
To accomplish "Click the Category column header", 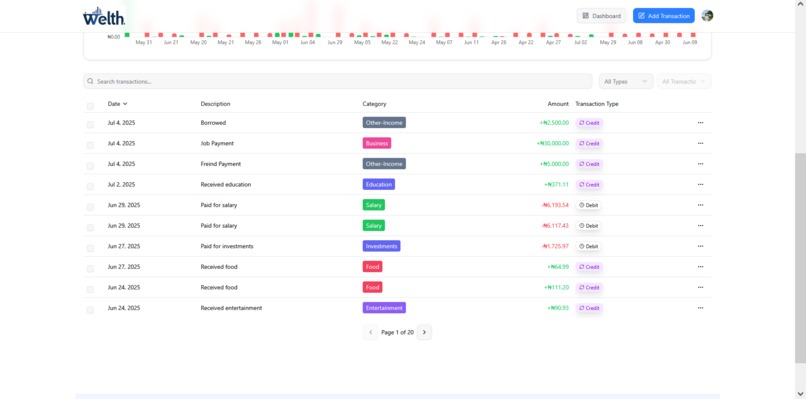I will tap(374, 104).
